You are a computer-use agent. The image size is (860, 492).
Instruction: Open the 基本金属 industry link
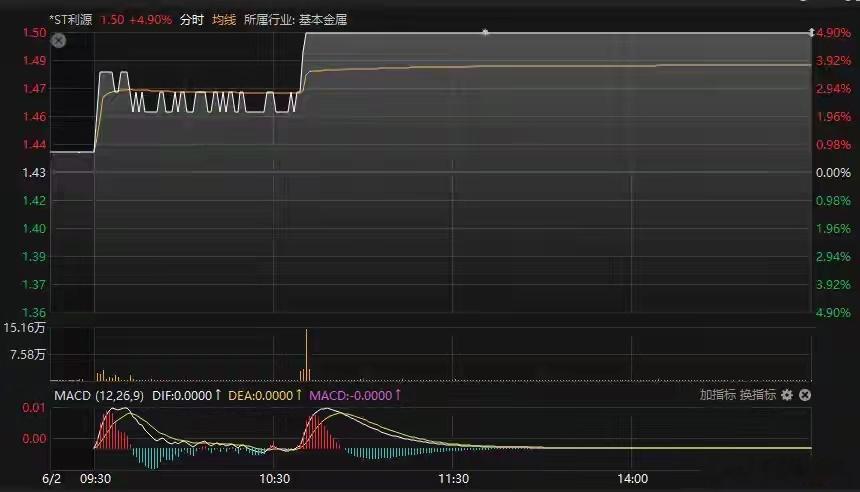323,20
